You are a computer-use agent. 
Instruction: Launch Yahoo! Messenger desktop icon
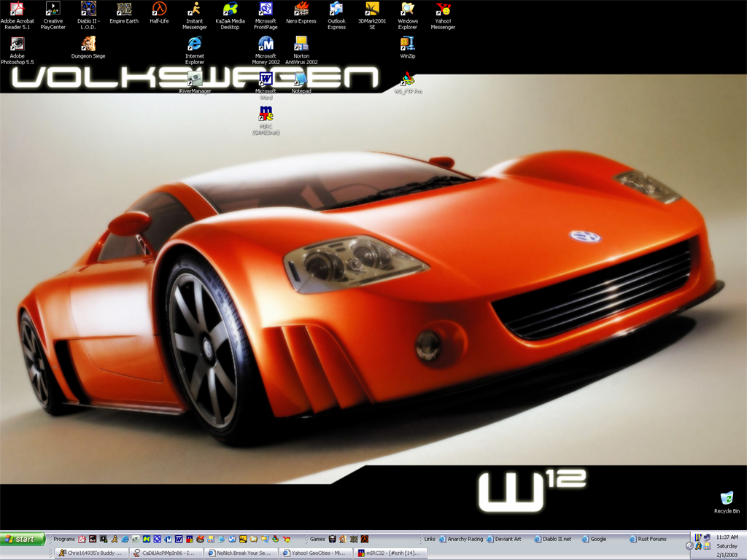pyautogui.click(x=443, y=16)
